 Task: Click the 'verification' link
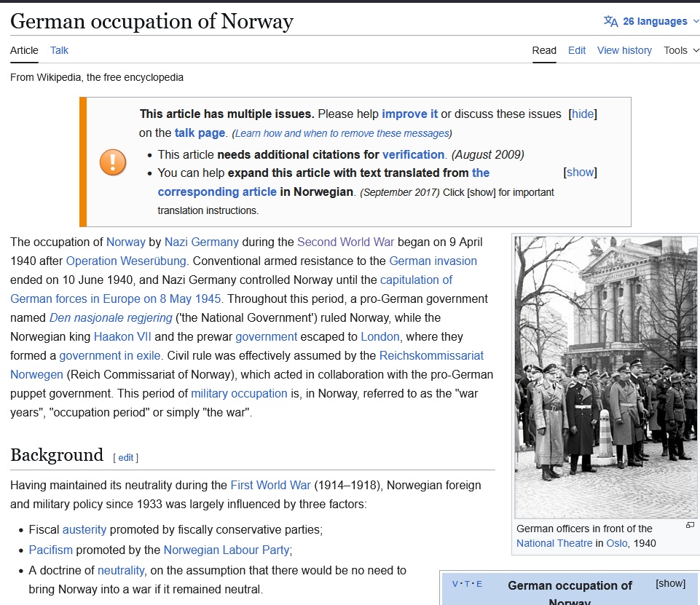(x=413, y=154)
